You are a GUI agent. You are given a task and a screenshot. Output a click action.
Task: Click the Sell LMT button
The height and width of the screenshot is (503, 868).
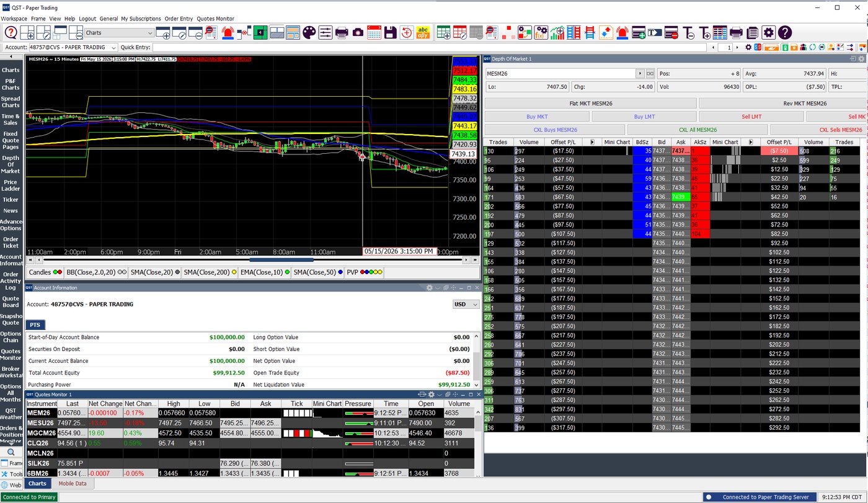(x=751, y=117)
